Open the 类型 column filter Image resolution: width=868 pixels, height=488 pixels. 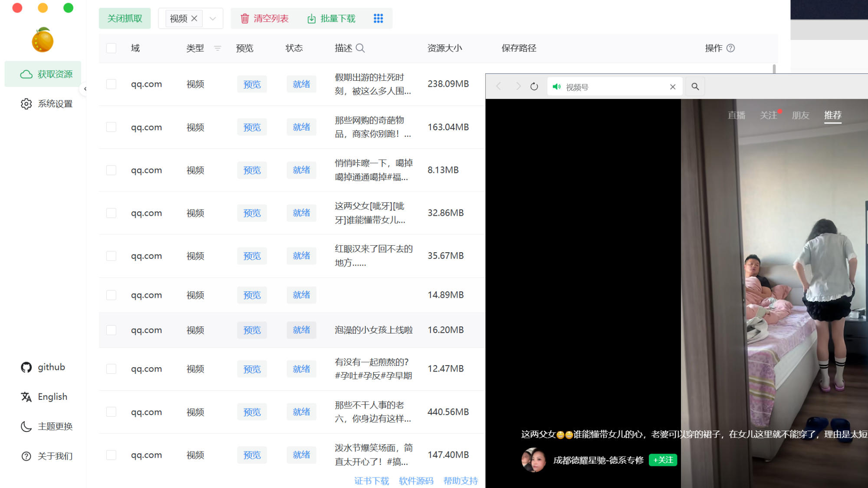pos(217,48)
